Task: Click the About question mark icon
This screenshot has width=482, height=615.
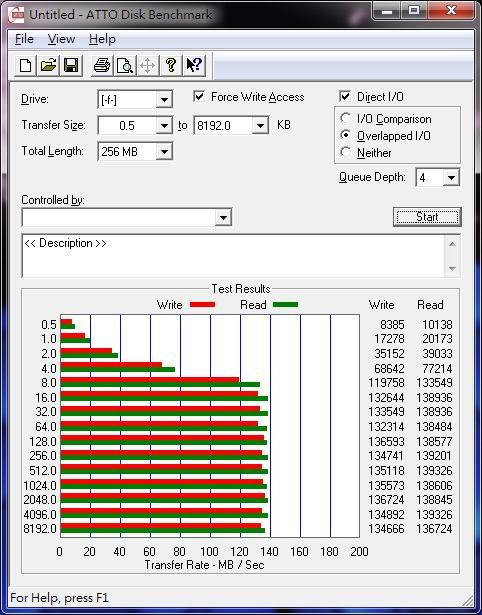Action: [171, 65]
